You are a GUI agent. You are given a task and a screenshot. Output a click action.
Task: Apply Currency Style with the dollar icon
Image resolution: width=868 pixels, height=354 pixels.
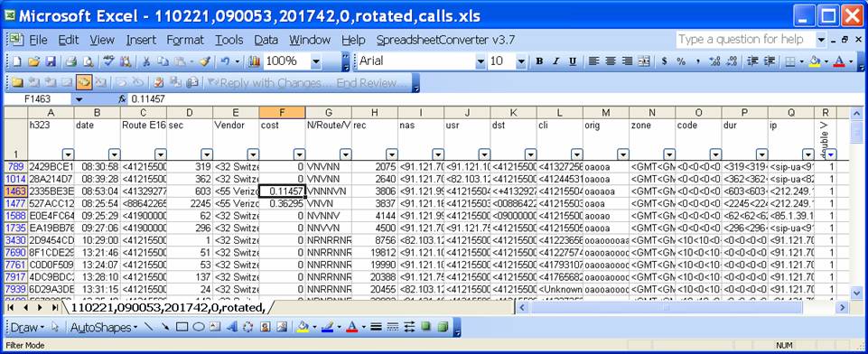tap(664, 61)
